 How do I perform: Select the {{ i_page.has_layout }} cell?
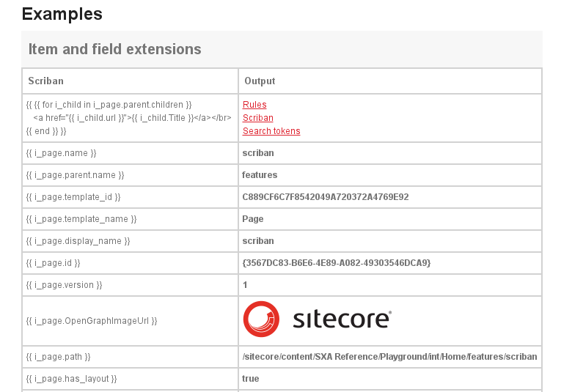[x=130, y=379]
